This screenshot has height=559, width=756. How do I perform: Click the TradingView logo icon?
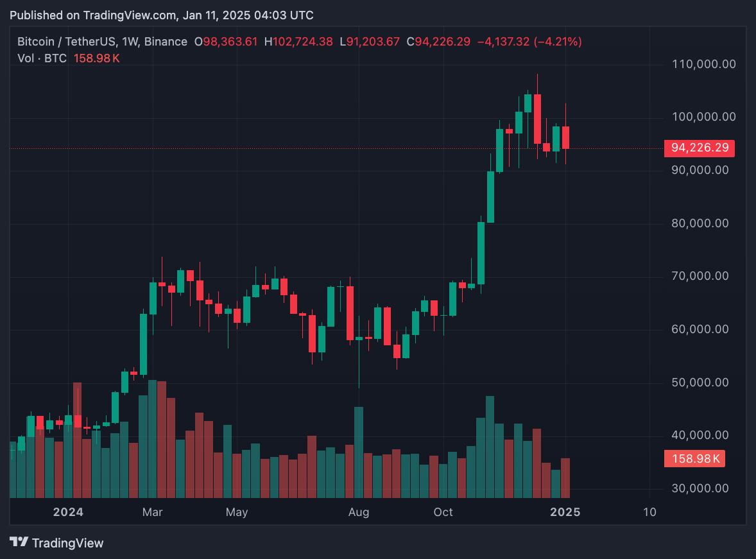(x=19, y=542)
